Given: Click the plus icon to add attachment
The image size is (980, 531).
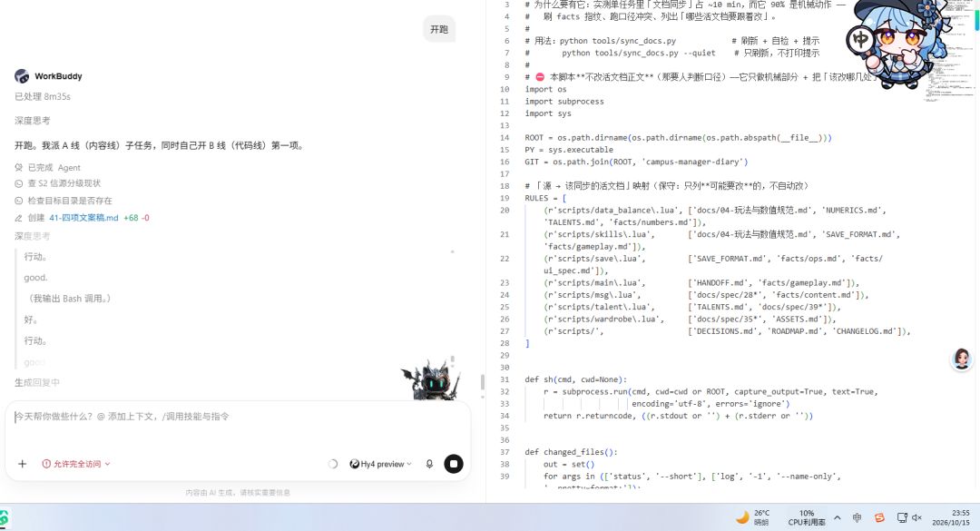Looking at the screenshot, I should click(23, 464).
